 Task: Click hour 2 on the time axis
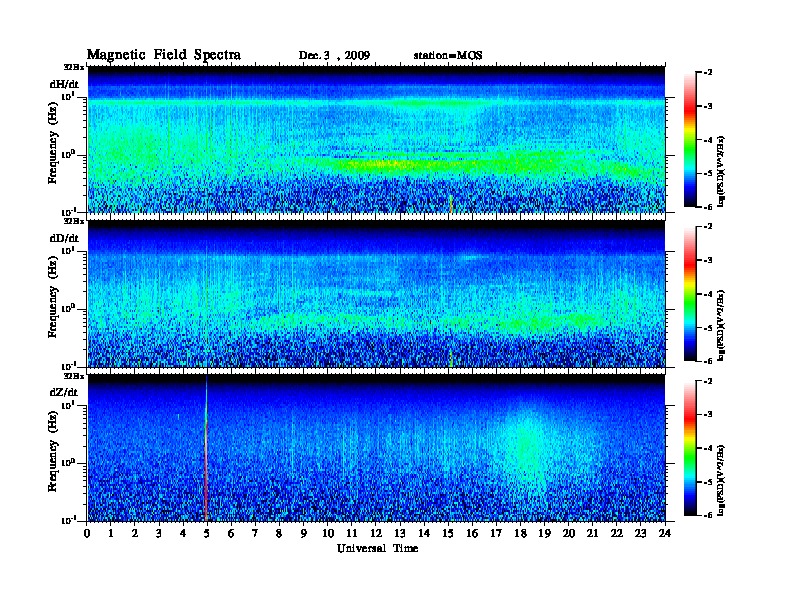click(135, 534)
